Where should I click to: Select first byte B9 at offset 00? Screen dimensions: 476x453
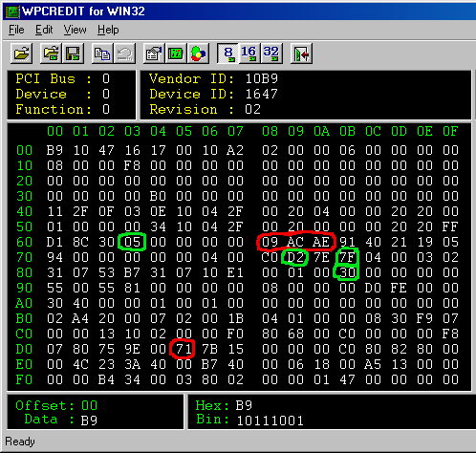(54, 150)
